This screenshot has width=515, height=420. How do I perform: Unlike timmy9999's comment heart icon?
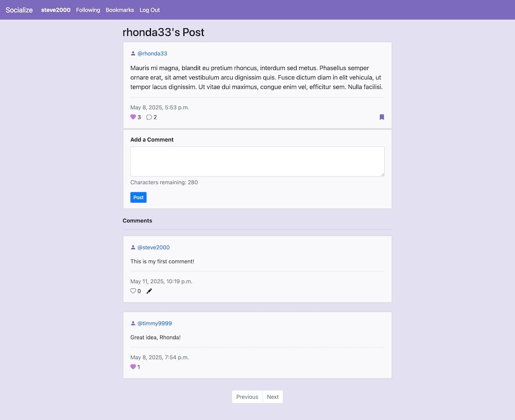coord(133,366)
